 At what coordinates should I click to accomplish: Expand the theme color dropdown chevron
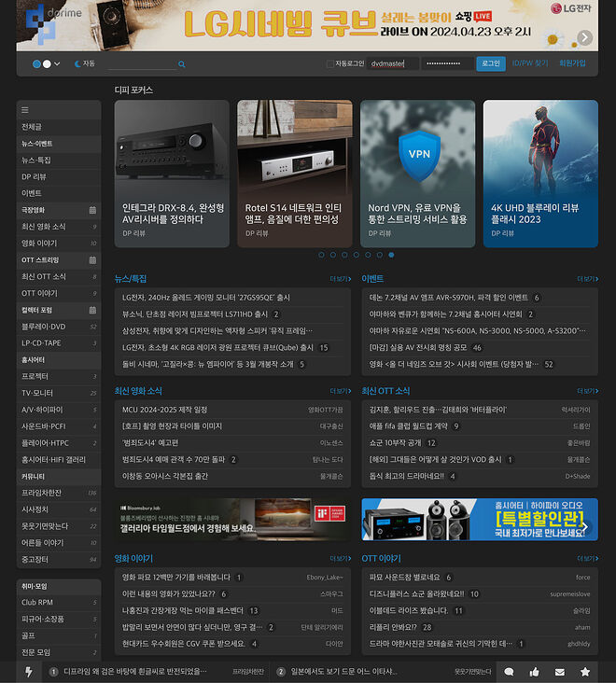pos(57,63)
